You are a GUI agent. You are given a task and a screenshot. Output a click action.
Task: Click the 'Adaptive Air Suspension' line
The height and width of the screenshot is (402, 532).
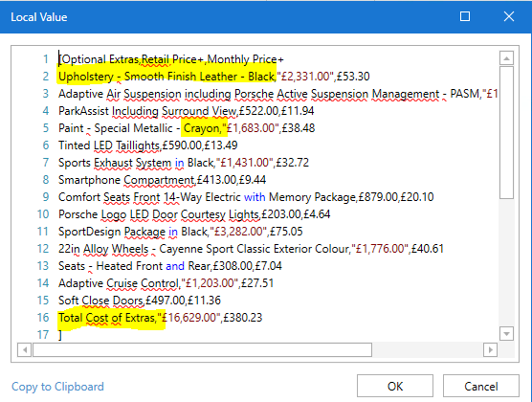(277, 94)
